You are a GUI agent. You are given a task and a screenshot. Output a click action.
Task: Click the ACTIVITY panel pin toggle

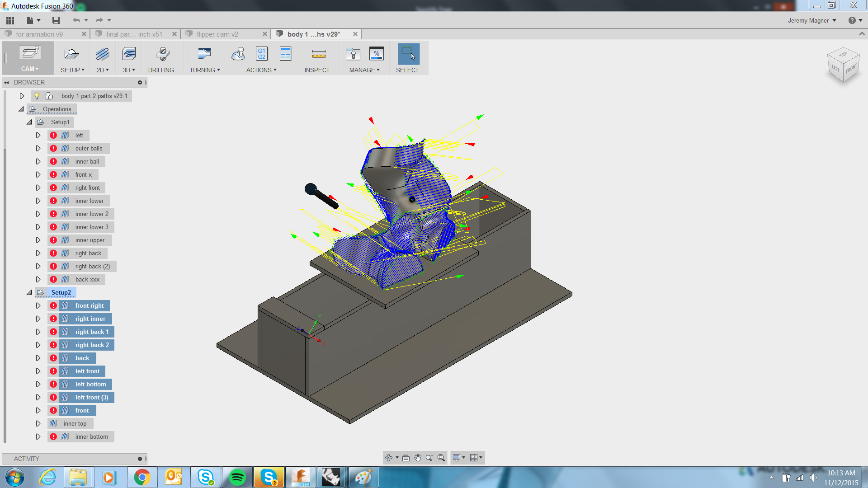[140, 459]
